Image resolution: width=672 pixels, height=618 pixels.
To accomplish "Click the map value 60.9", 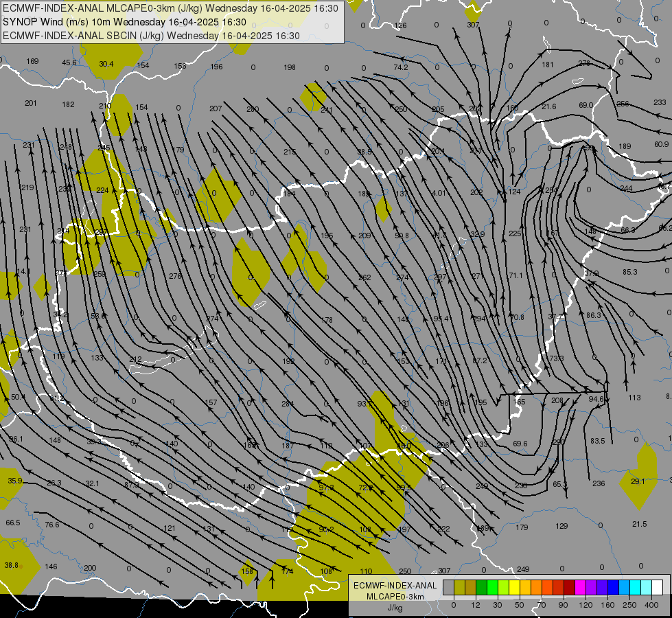I will tap(662, 144).
